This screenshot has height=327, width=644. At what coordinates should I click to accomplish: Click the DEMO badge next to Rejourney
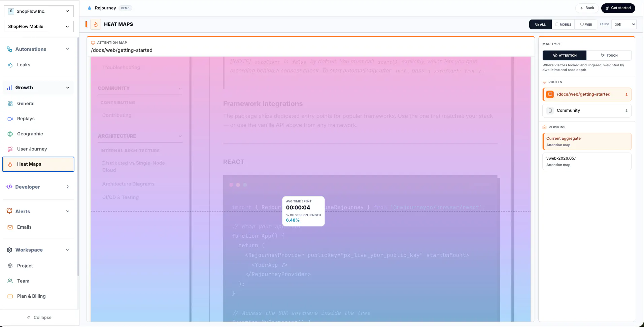(x=125, y=8)
